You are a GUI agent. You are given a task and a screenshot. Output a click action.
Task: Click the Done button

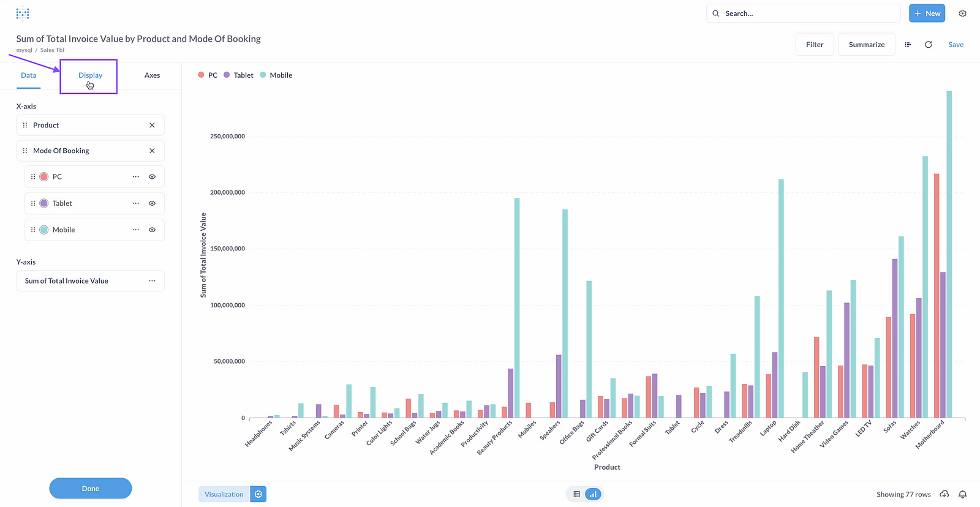point(91,489)
